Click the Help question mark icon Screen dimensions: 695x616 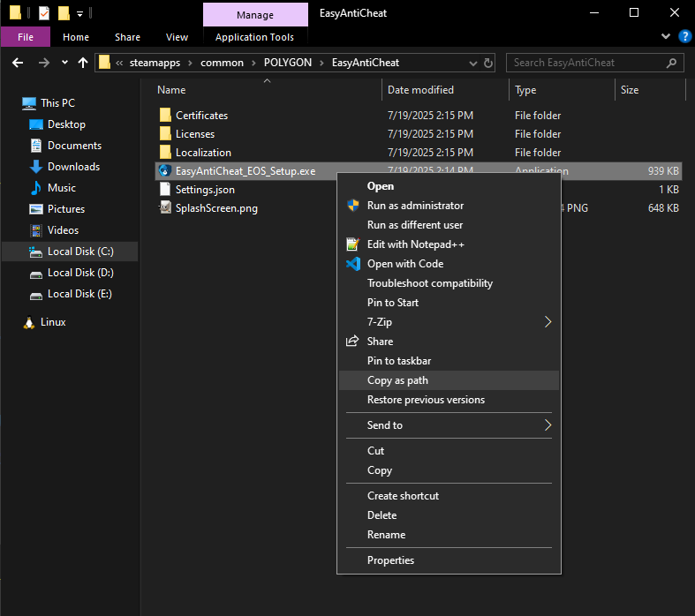pos(684,37)
